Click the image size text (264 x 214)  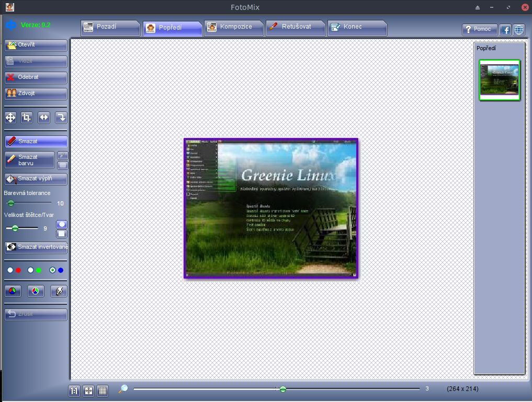[x=462, y=389]
